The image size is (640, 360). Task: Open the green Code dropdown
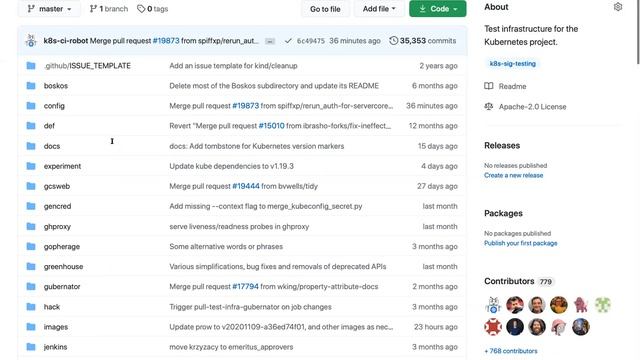click(x=438, y=9)
